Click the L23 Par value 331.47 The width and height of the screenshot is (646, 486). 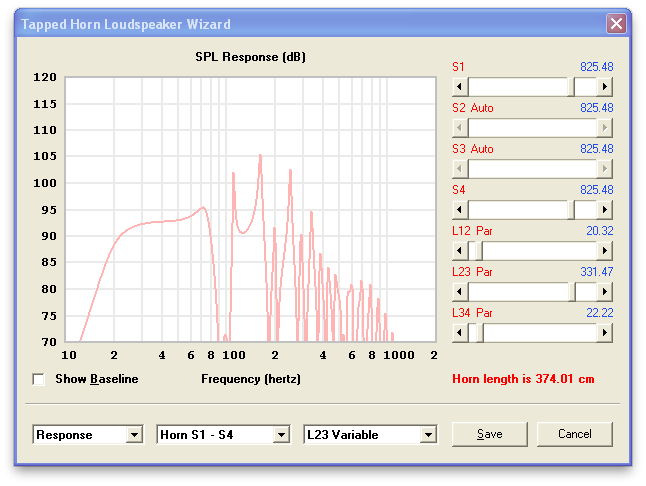pos(597,272)
